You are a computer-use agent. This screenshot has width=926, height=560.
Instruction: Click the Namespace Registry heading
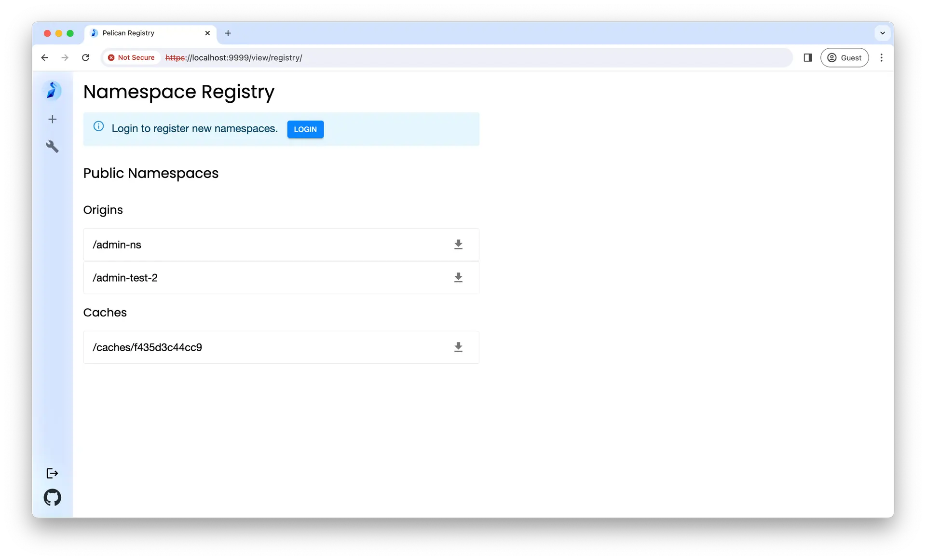(x=179, y=92)
